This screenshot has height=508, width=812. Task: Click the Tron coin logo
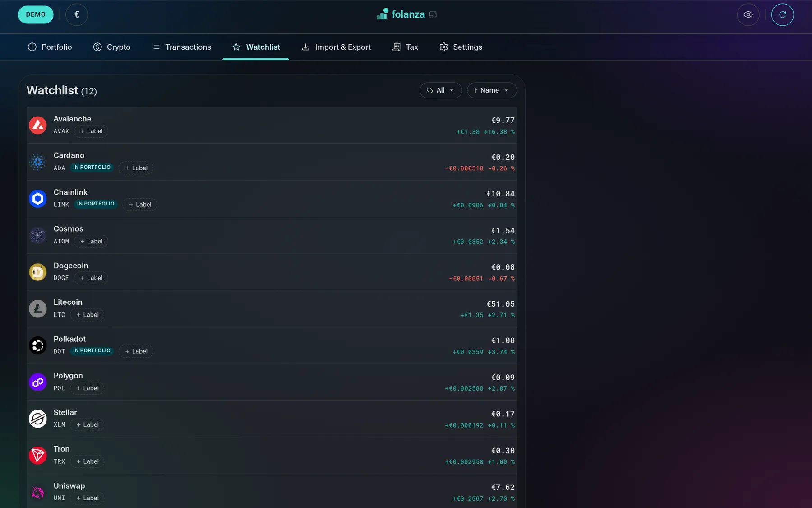click(x=38, y=455)
